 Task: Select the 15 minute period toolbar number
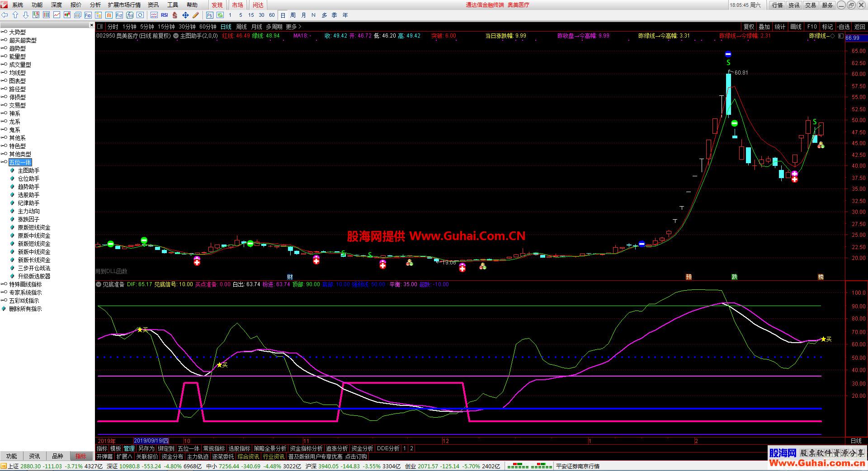(251, 15)
